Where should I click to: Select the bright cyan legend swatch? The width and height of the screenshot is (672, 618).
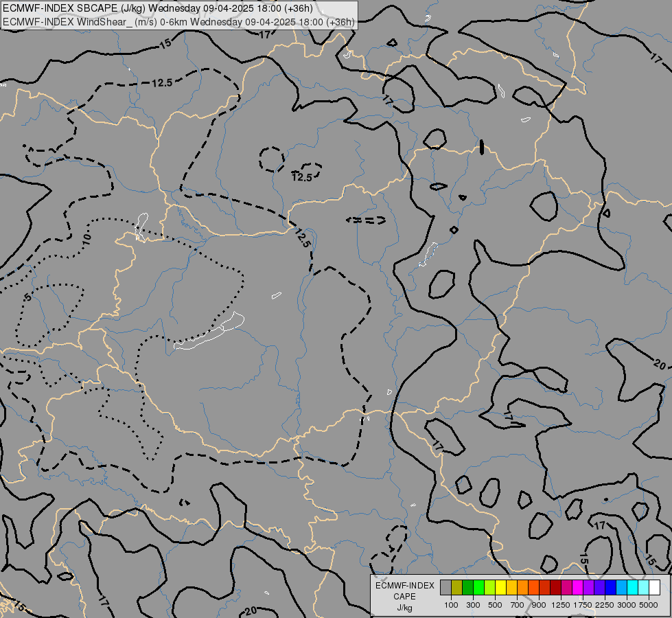(633, 587)
